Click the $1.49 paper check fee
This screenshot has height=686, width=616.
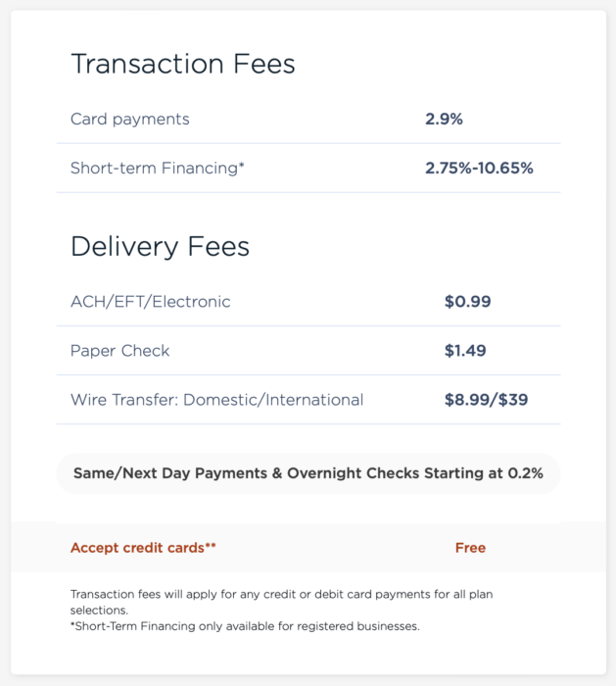coord(465,351)
